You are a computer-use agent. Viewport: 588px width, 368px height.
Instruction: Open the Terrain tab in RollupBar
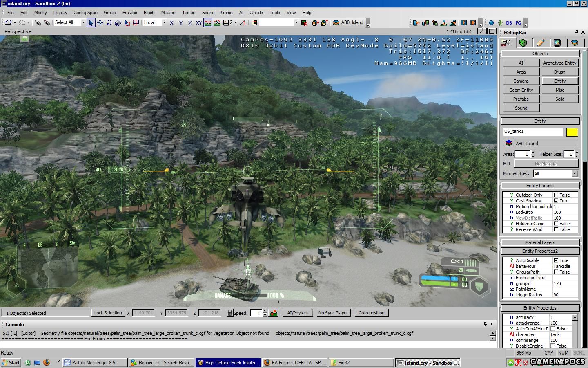[523, 43]
